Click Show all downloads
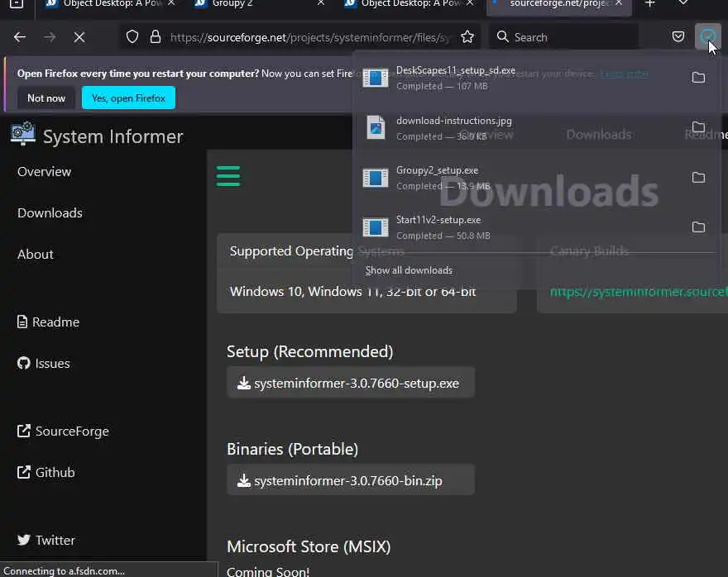Image resolution: width=728 pixels, height=577 pixels. (x=409, y=270)
